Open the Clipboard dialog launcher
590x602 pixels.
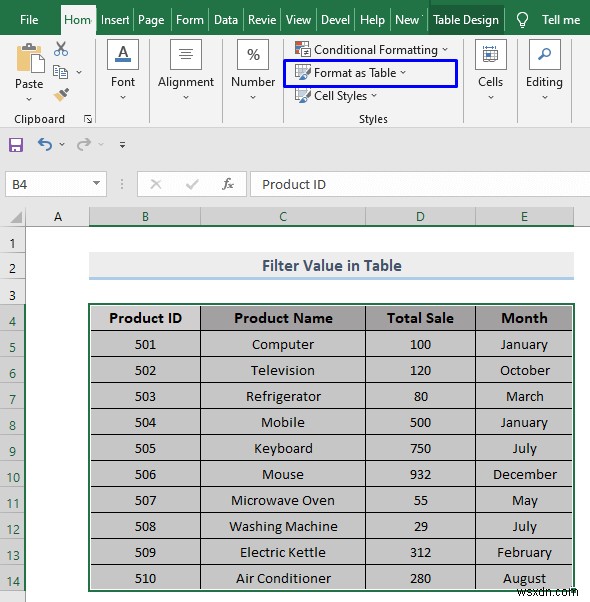[x=88, y=119]
